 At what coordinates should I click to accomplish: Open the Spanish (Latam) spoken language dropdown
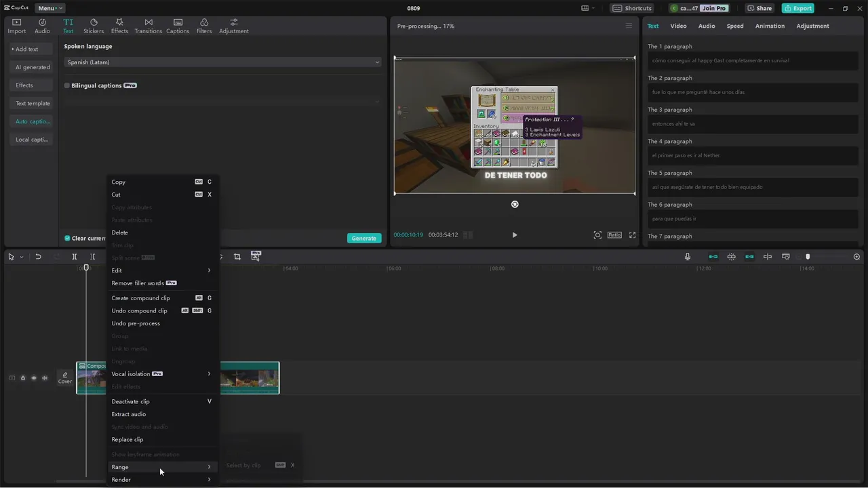(223, 62)
